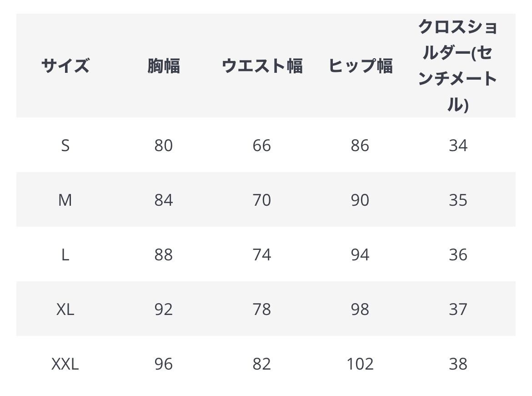Click bust value 96 in XXL row
Image resolution: width=532 pixels, height=396 pixels.
tap(164, 364)
